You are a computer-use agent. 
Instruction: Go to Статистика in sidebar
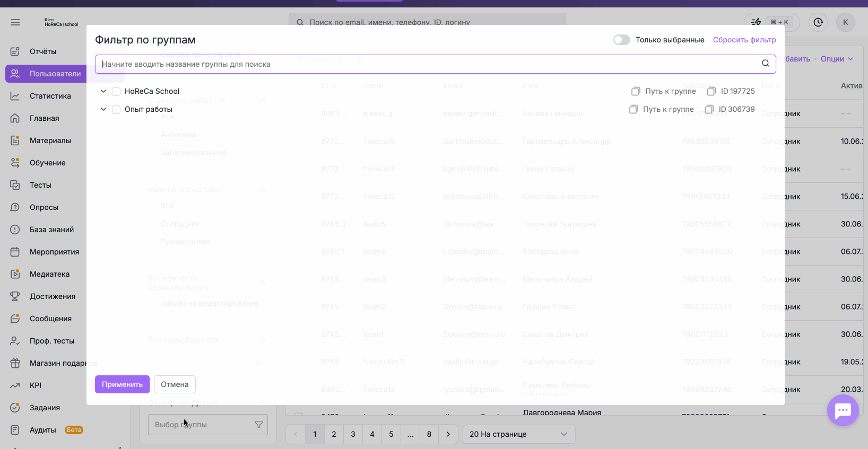(50, 96)
